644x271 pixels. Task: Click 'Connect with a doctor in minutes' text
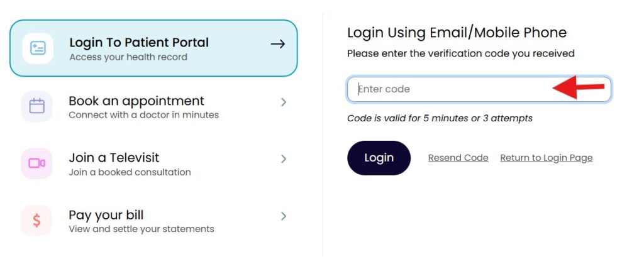[x=143, y=115]
